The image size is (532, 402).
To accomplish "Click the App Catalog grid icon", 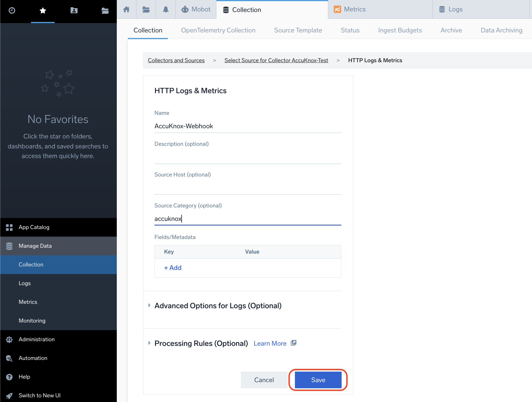I will [9, 227].
